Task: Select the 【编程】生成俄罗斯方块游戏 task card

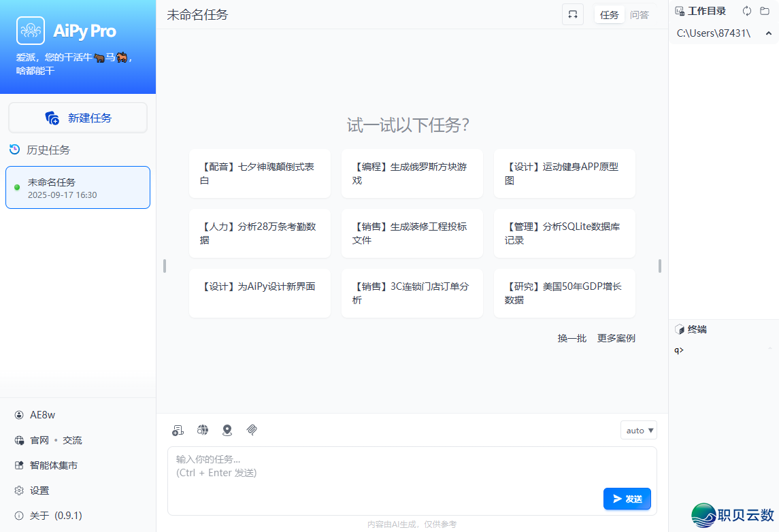Action: [412, 173]
